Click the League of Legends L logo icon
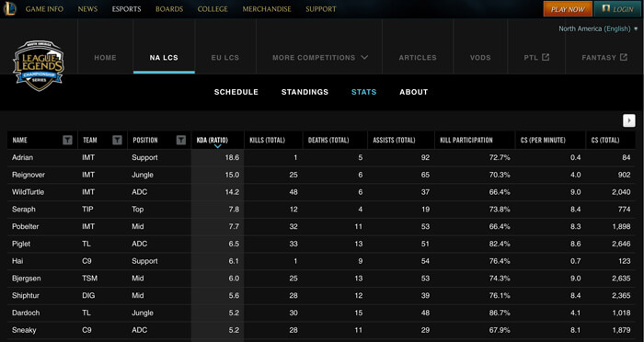 9,9
